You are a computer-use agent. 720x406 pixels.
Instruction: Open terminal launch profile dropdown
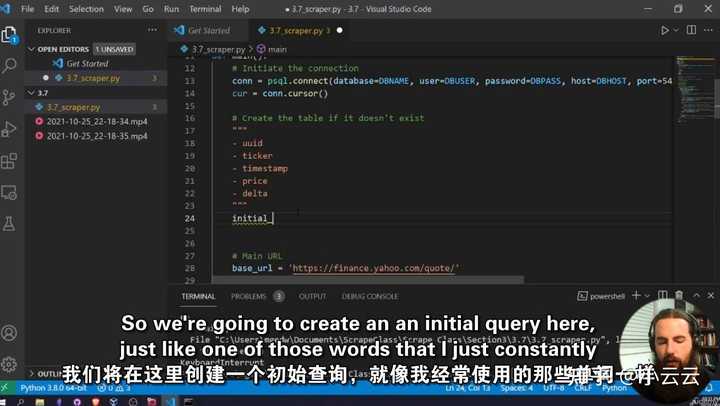point(647,296)
